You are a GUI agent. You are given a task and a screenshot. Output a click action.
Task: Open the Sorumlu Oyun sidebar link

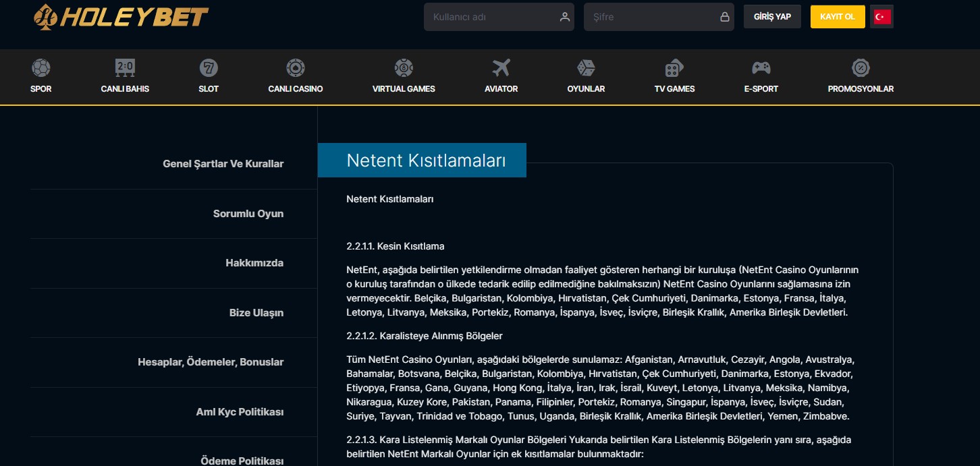tap(248, 214)
